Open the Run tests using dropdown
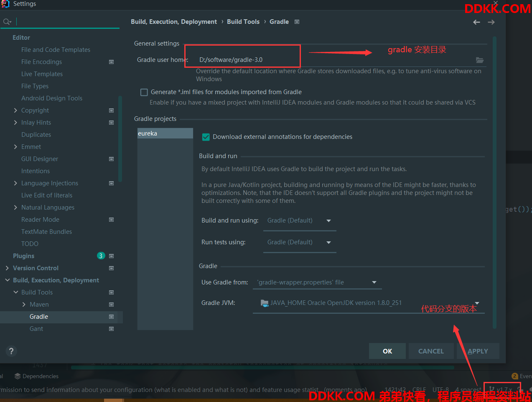532x402 pixels. [300, 243]
